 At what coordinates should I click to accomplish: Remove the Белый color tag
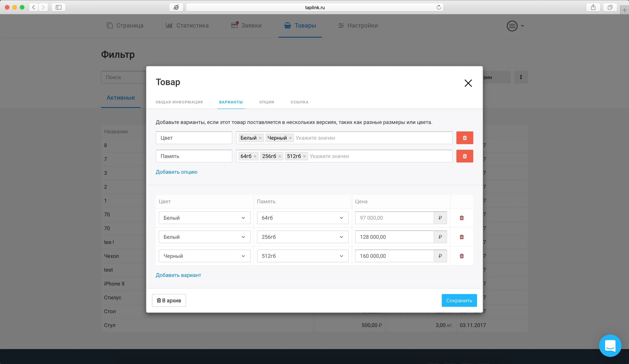[260, 138]
